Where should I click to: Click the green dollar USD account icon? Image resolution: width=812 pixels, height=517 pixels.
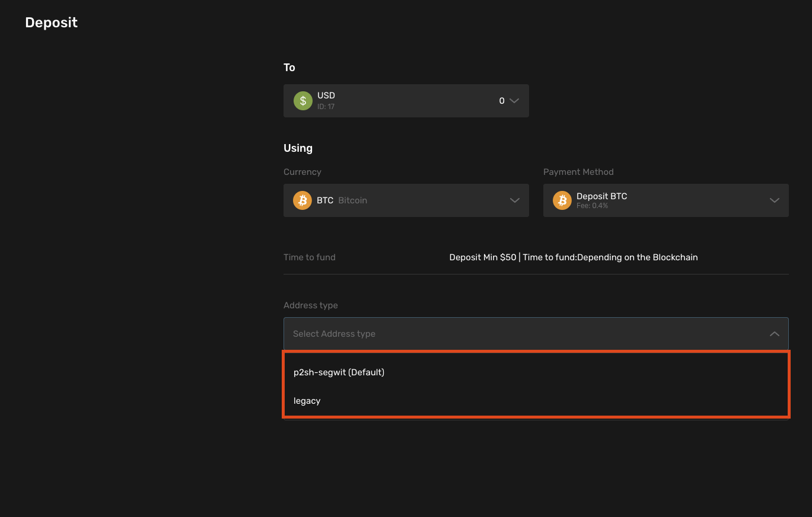[x=303, y=101]
